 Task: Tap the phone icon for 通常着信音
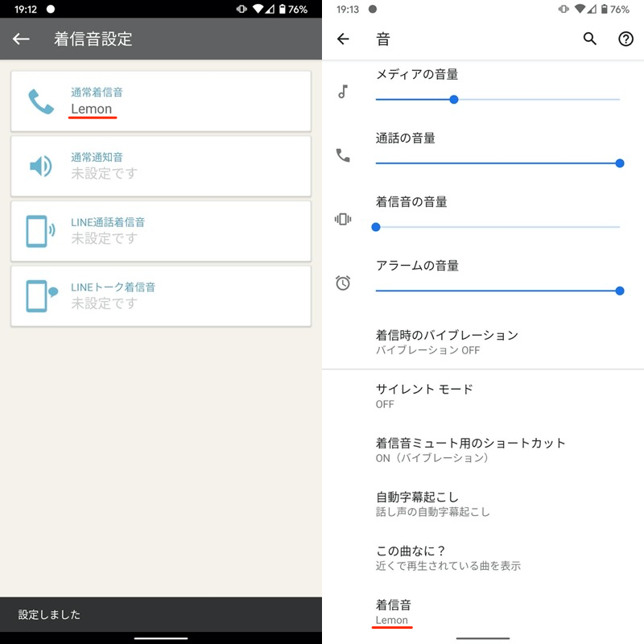40,101
